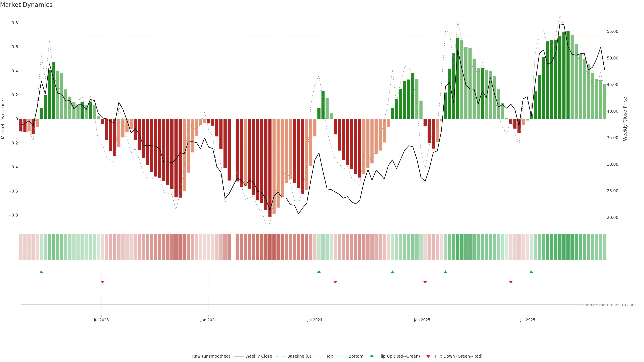The width and height of the screenshot is (644, 362).
Task: Click the Flip Down marker just after Jan 2025
Action: (x=425, y=282)
